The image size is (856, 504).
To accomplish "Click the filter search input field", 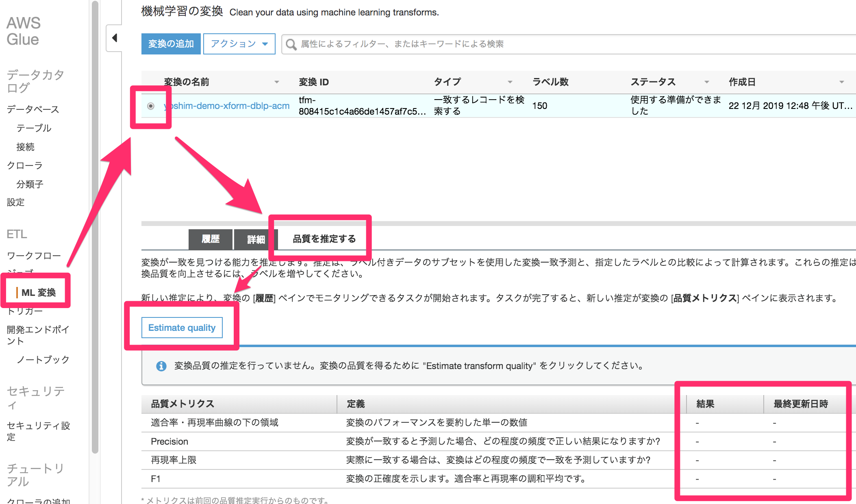I will [569, 44].
